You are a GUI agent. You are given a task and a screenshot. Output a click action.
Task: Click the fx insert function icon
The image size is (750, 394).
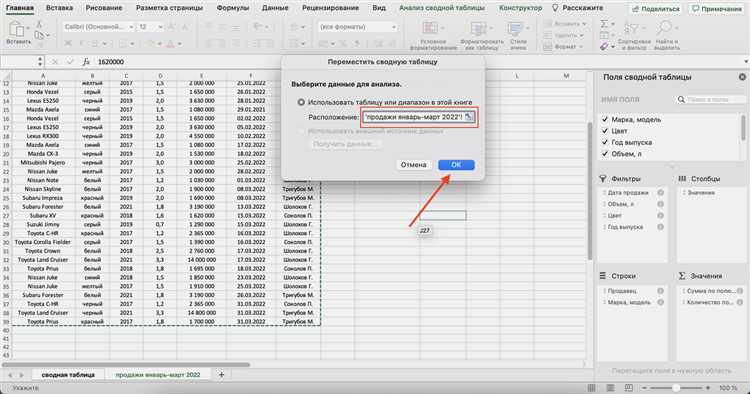(x=86, y=62)
